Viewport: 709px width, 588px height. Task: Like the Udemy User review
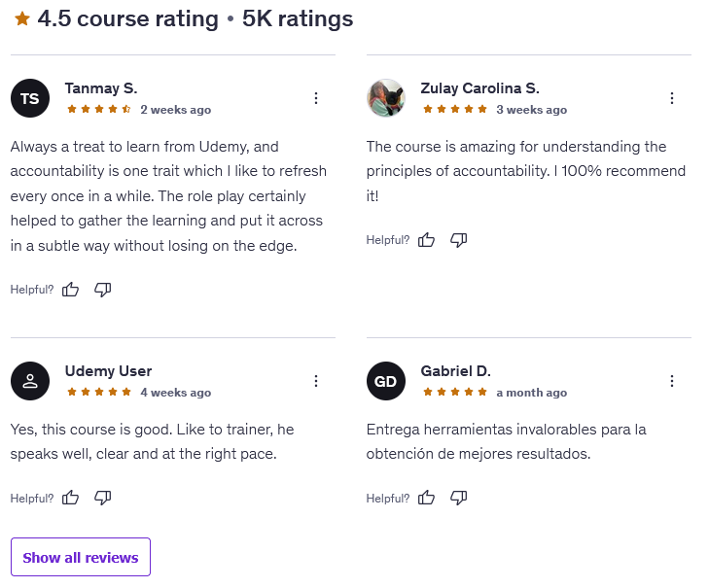pyautogui.click(x=71, y=498)
